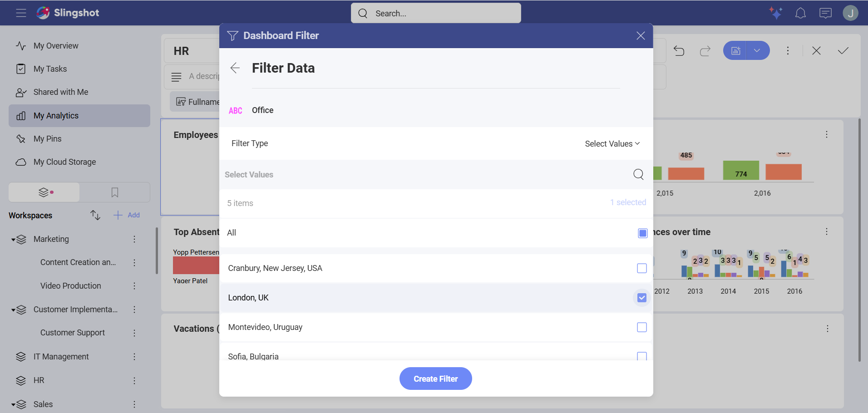Open My Cloud Storage
The width and height of the screenshot is (868, 413).
pyautogui.click(x=79, y=162)
